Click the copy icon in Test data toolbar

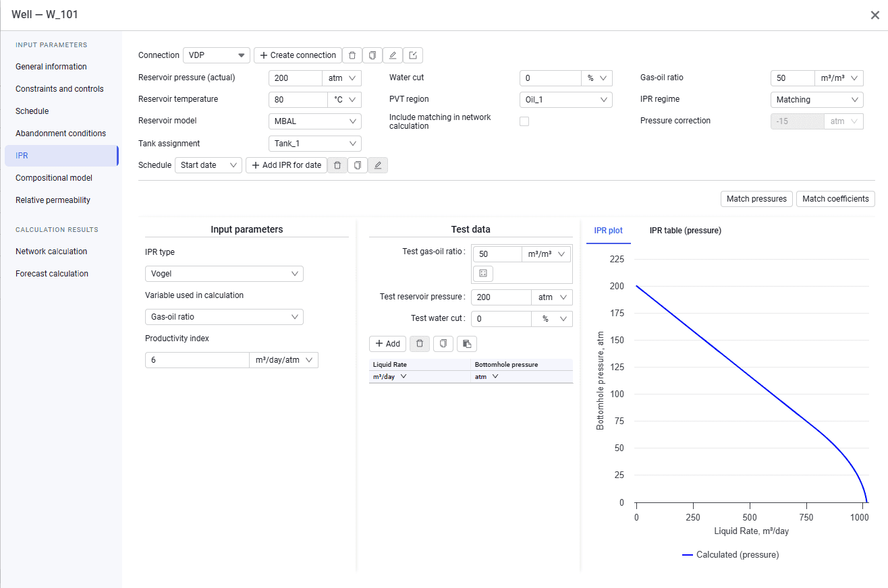pyautogui.click(x=443, y=344)
